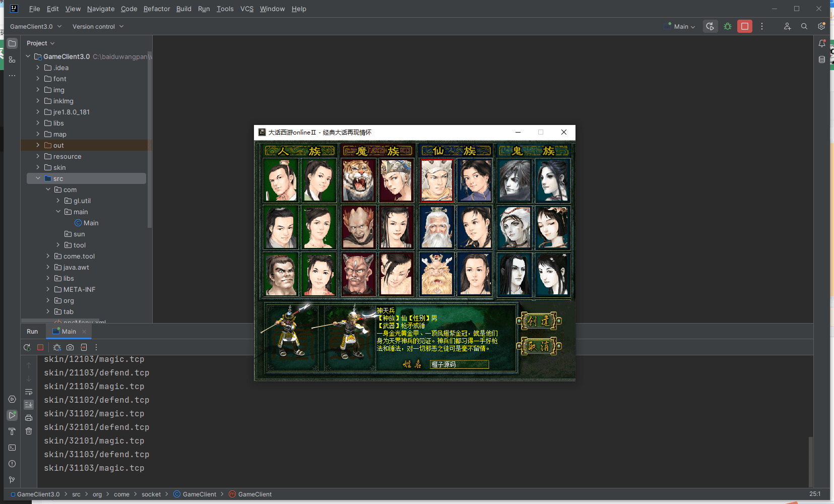This screenshot has height=504, width=834.
Task: Click the 取消 cancel button in game window
Action: [x=539, y=346]
